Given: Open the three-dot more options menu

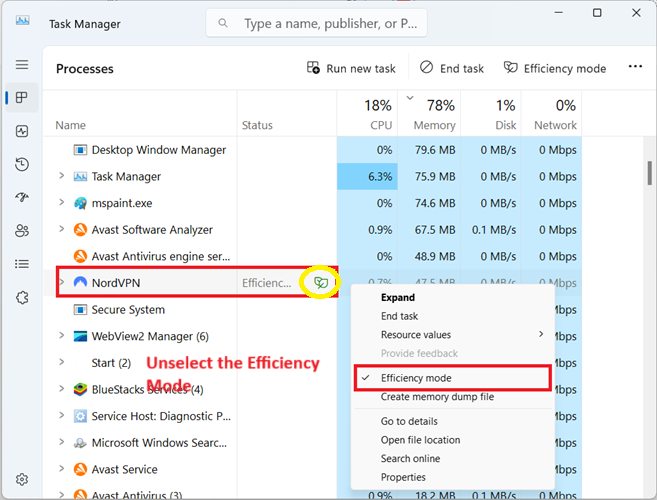Looking at the screenshot, I should [x=635, y=67].
